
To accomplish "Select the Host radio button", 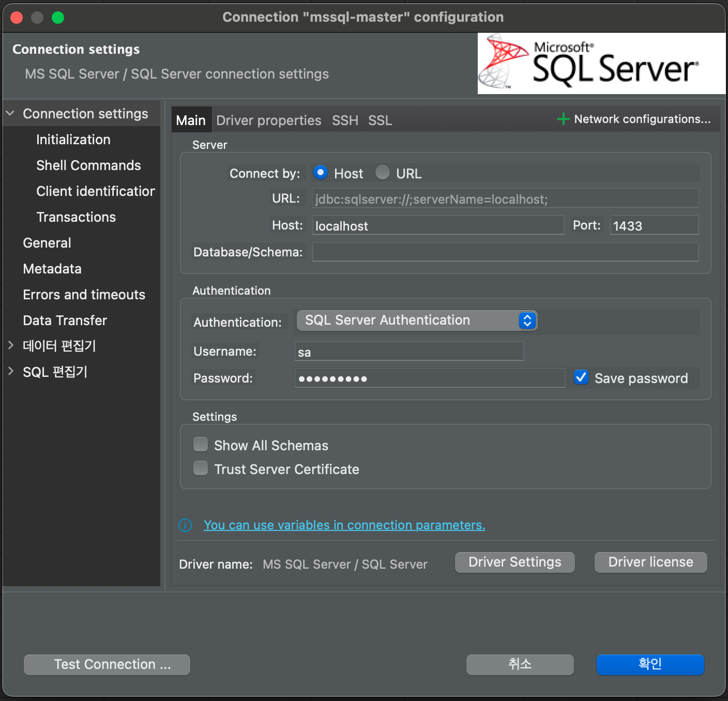I will 321,172.
